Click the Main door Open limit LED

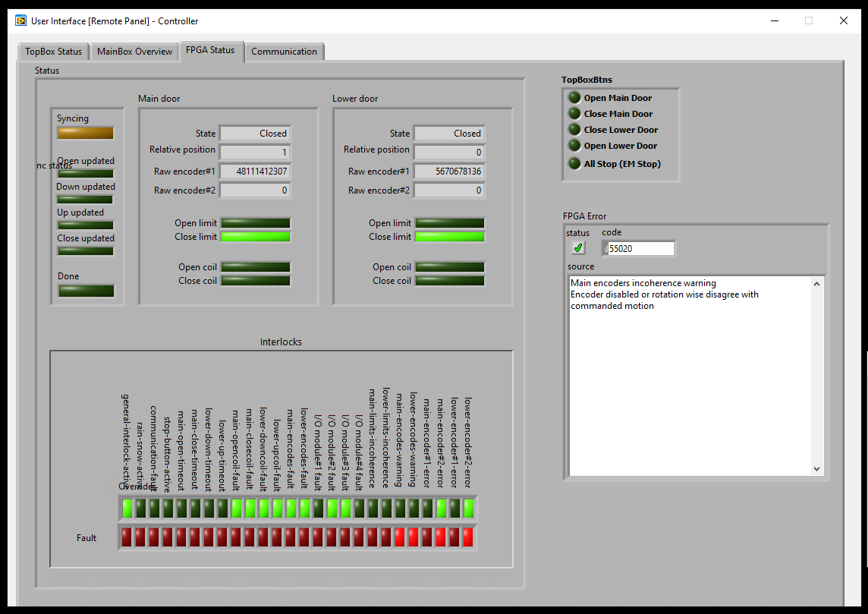(x=256, y=222)
